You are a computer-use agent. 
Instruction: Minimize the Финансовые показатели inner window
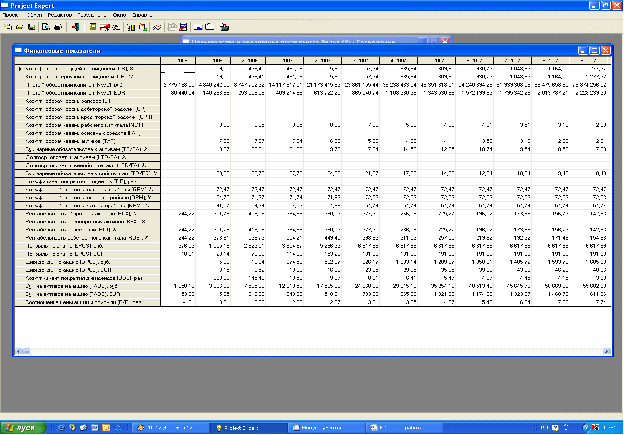click(x=583, y=51)
